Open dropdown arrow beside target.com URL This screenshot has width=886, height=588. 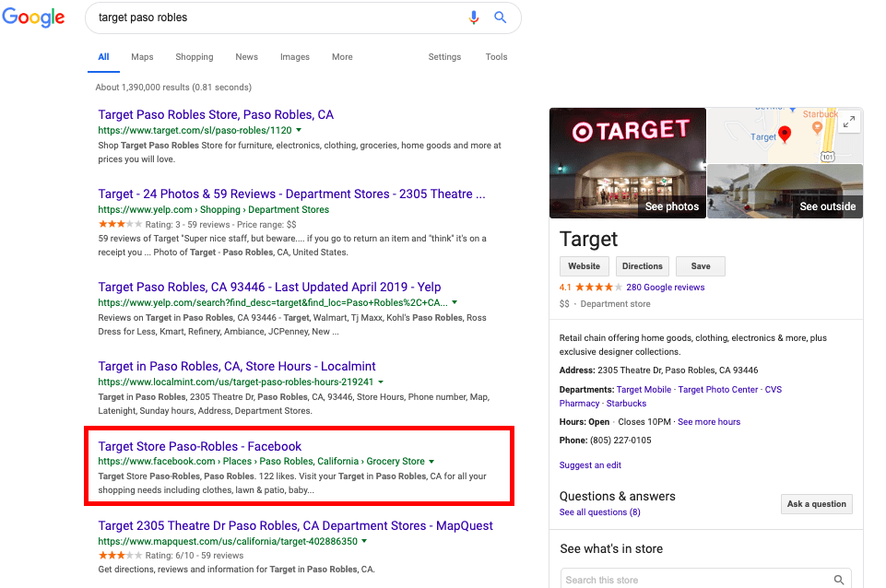[x=299, y=130]
